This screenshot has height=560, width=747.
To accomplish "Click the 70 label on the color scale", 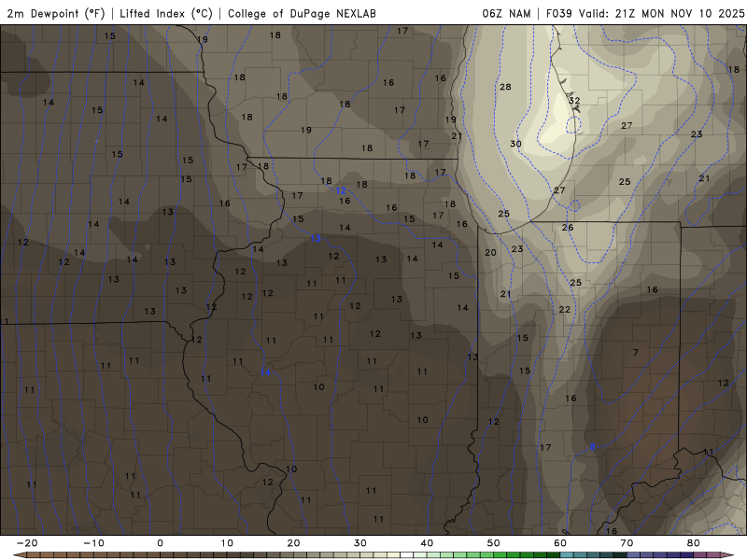I will tap(627, 543).
